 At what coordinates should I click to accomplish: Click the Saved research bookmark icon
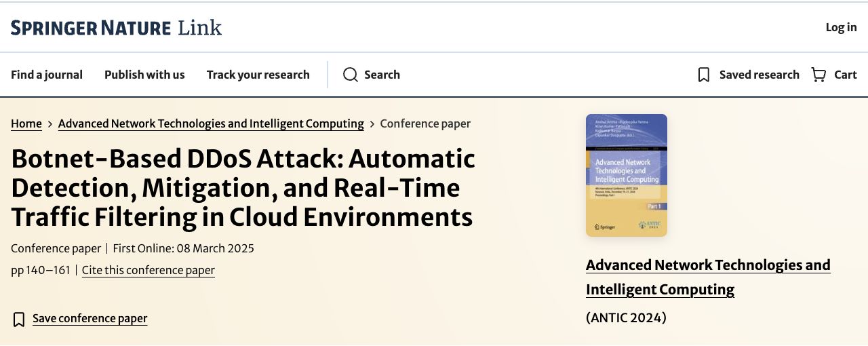tap(704, 75)
